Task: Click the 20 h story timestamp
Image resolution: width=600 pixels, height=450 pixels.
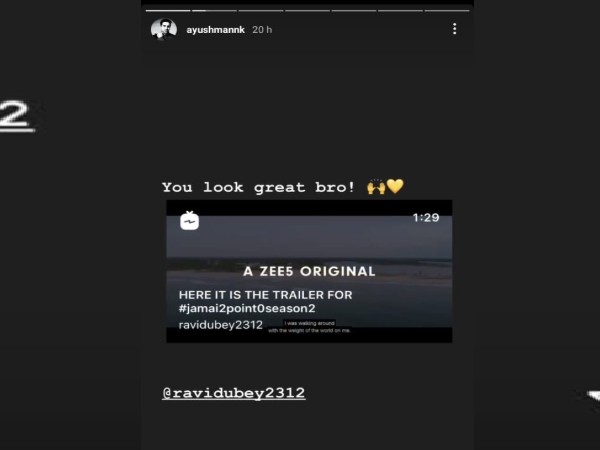Action: pos(262,30)
